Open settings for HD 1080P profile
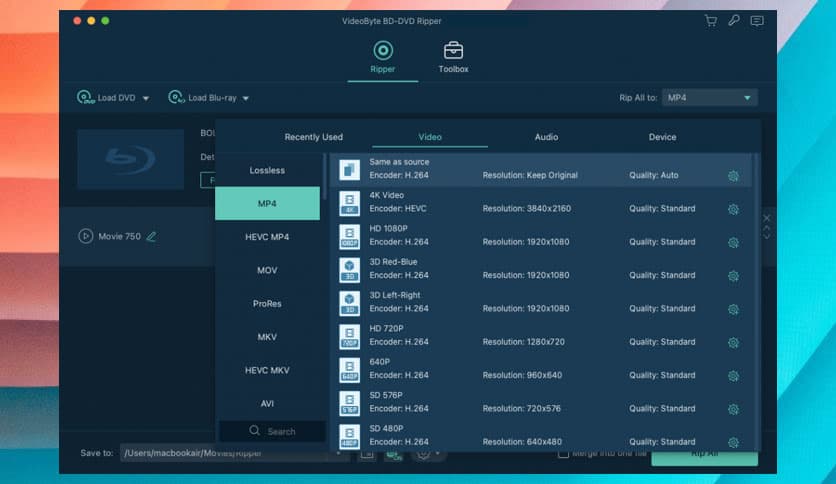The height and width of the screenshot is (484, 836). [734, 243]
